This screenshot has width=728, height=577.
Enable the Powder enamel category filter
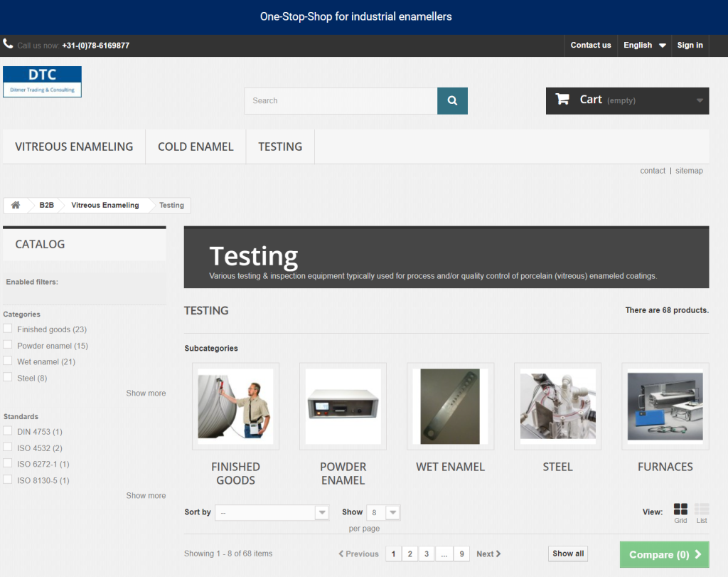point(8,345)
